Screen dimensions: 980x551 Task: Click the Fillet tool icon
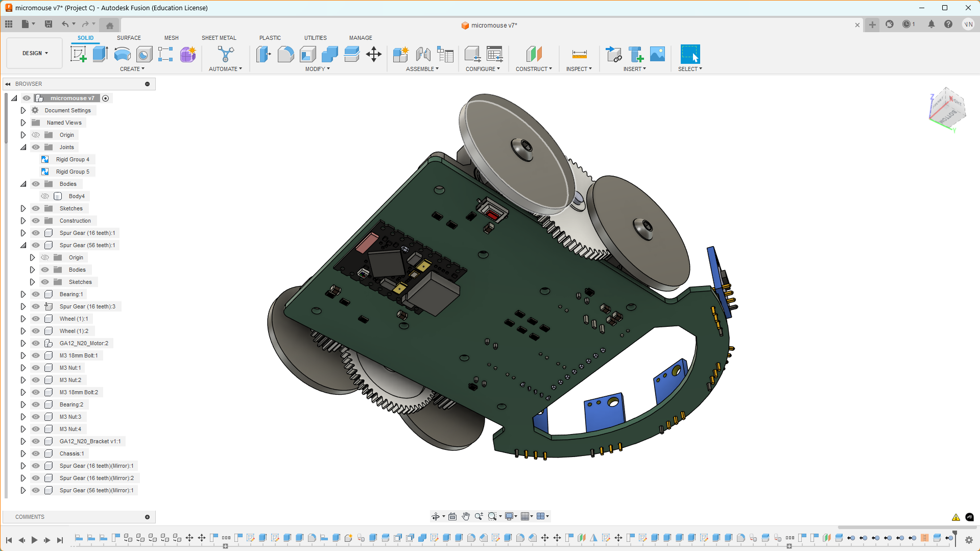285,54
